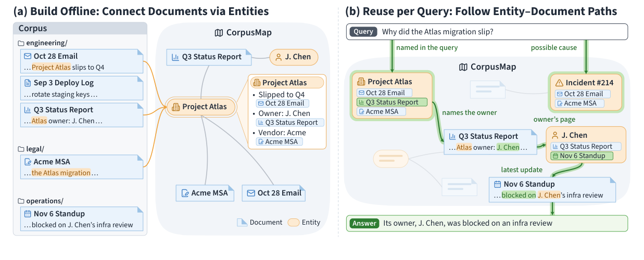
Task: Click envelope icon on Corpus list Oct 28 Email card
Action: [27, 56]
